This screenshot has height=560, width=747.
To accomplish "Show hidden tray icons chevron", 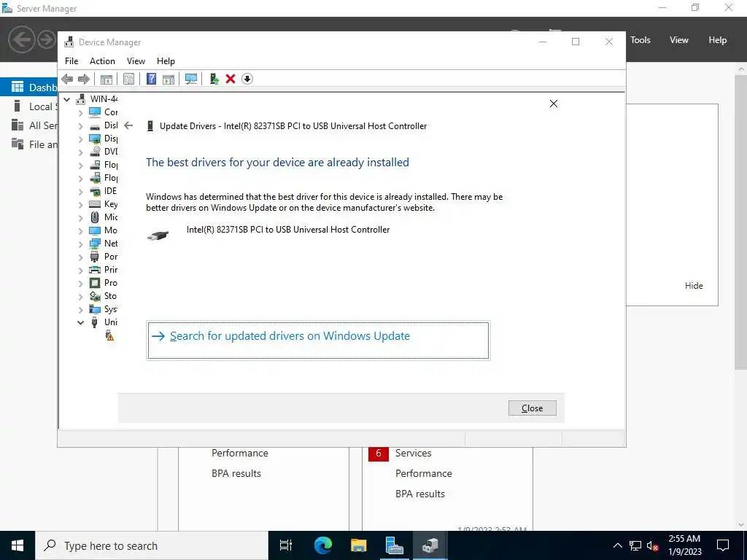I will [x=617, y=545].
